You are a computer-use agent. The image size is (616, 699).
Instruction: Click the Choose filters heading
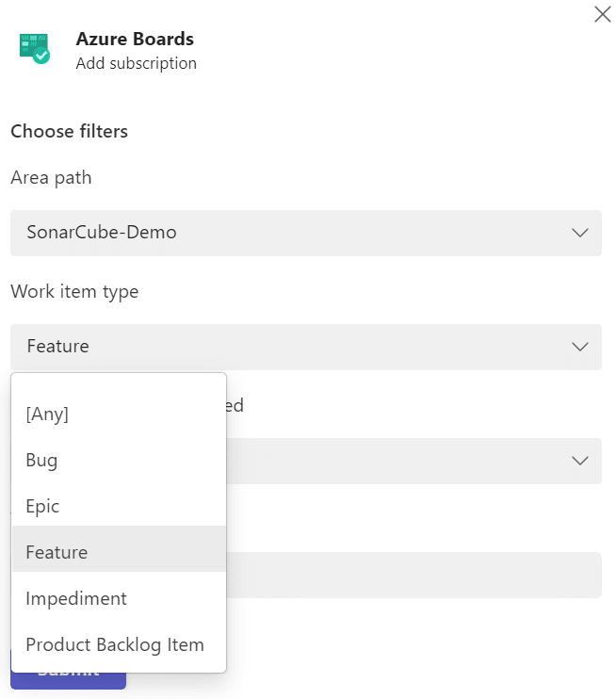point(69,132)
